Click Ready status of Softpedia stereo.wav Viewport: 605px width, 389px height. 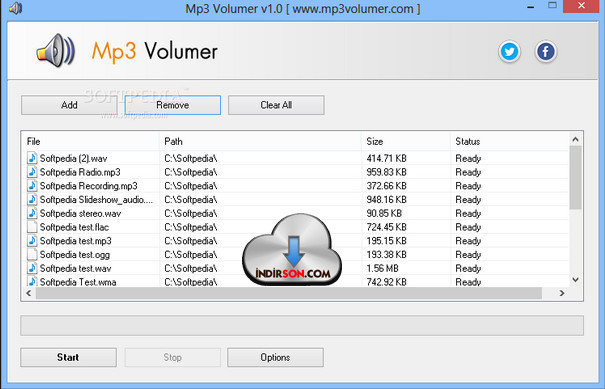(468, 214)
